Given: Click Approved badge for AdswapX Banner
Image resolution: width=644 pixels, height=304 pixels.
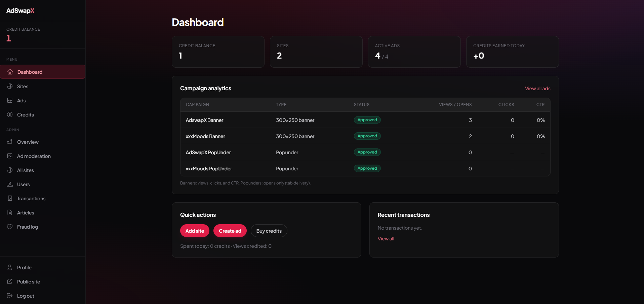Looking at the screenshot, I should coord(367,120).
